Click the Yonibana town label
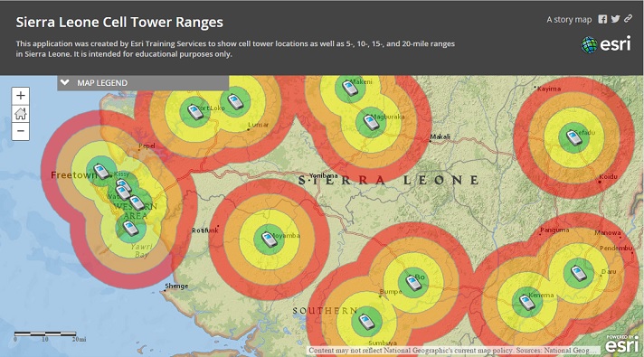This screenshot has height=357, width=644. tap(323, 175)
